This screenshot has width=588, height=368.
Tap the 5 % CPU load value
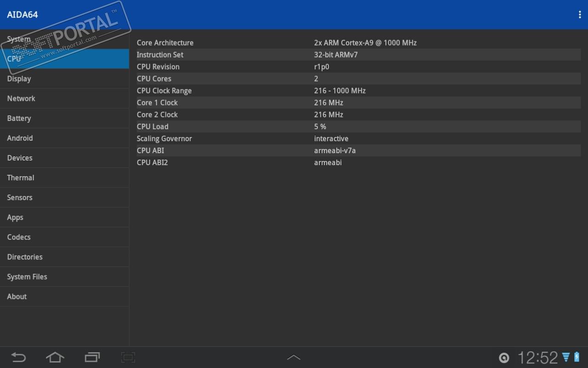coord(320,126)
